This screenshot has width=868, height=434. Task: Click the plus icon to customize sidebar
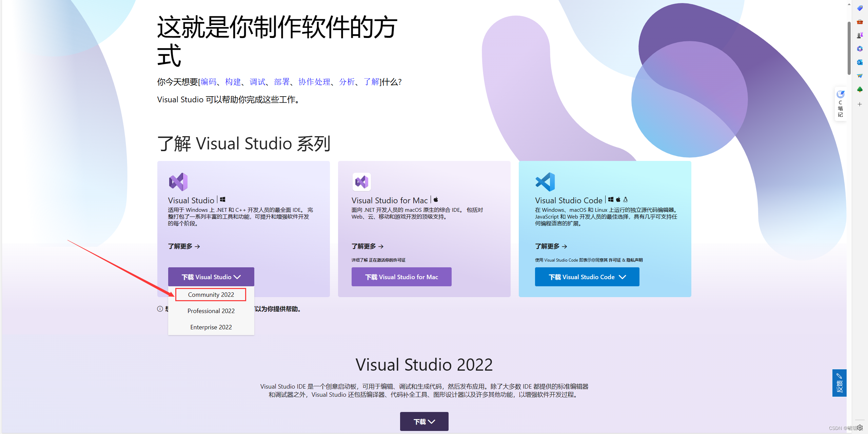(860, 104)
